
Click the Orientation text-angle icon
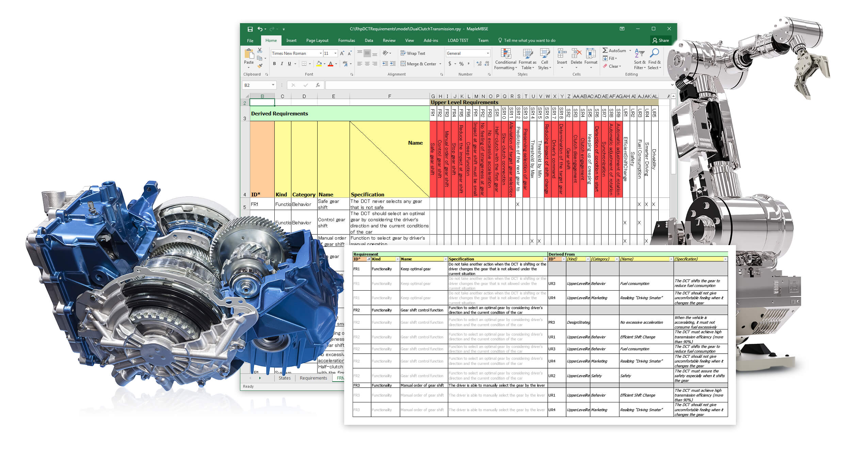(385, 53)
